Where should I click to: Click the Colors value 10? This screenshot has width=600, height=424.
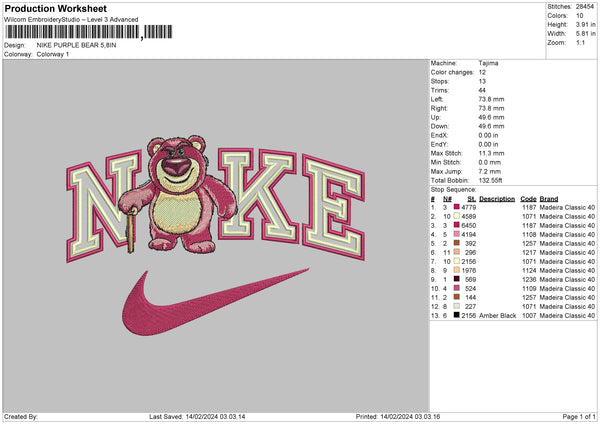(579, 16)
